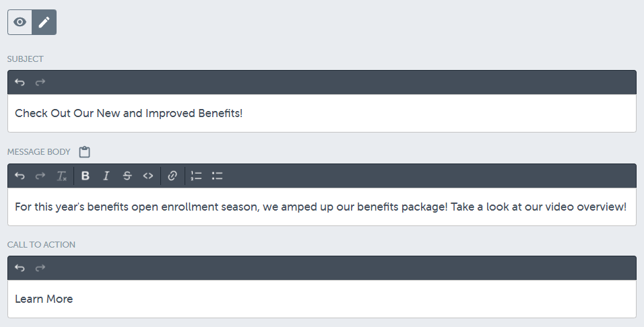This screenshot has width=644, height=327.
Task: Click the Call to Action 'Learn More' field
Action: pos(322,299)
